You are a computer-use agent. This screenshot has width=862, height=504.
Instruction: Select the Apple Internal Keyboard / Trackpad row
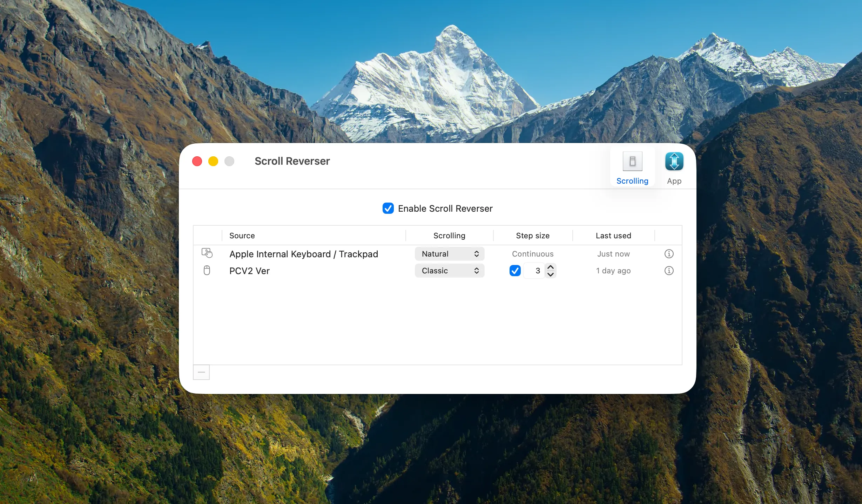(437, 254)
